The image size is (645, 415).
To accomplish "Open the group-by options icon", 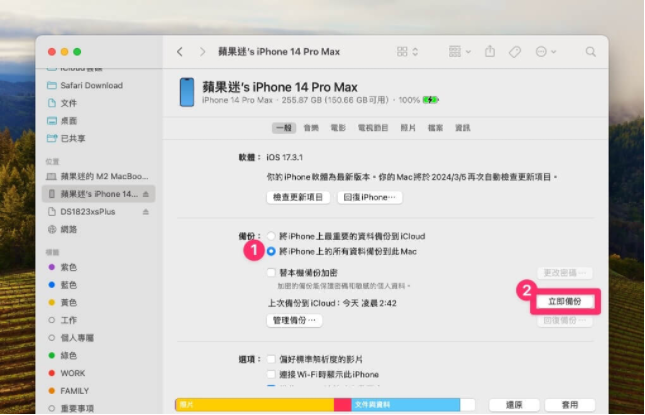I will pyautogui.click(x=459, y=52).
